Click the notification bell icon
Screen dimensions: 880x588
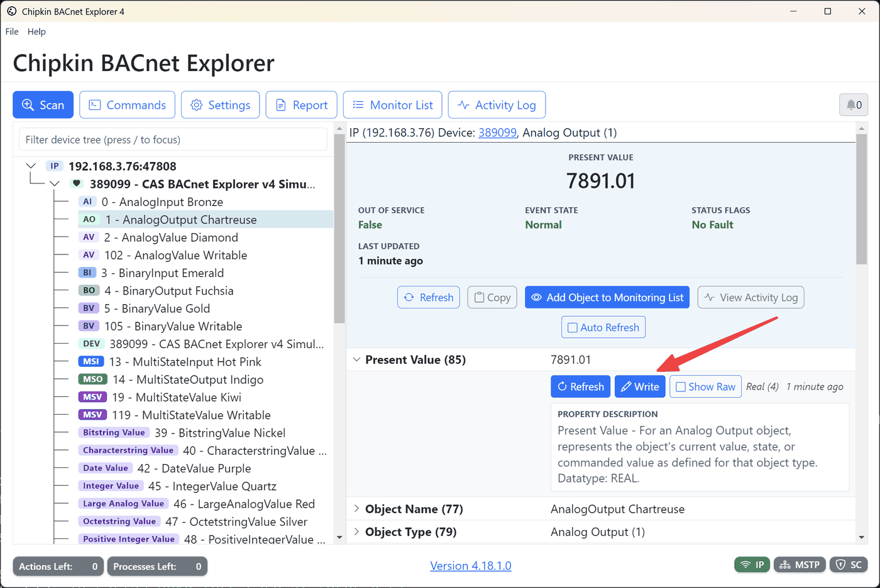pyautogui.click(x=854, y=105)
